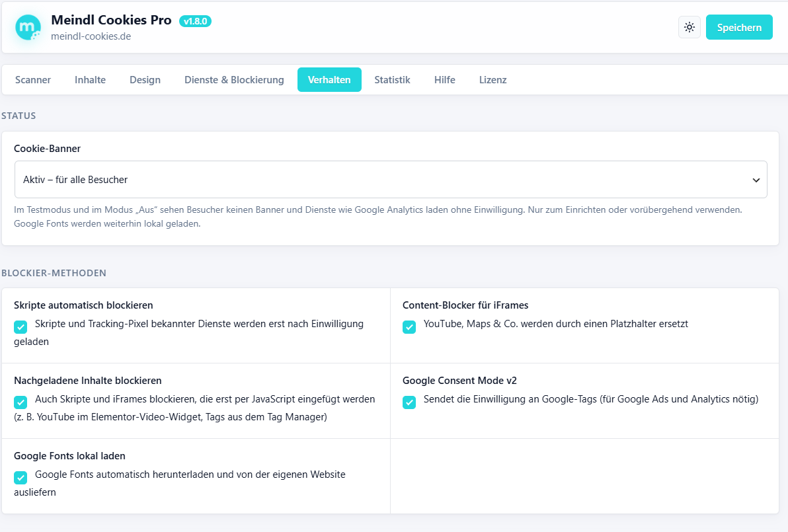Click the Meindl Cookies logo icon
This screenshot has height=532, width=788.
28,28
